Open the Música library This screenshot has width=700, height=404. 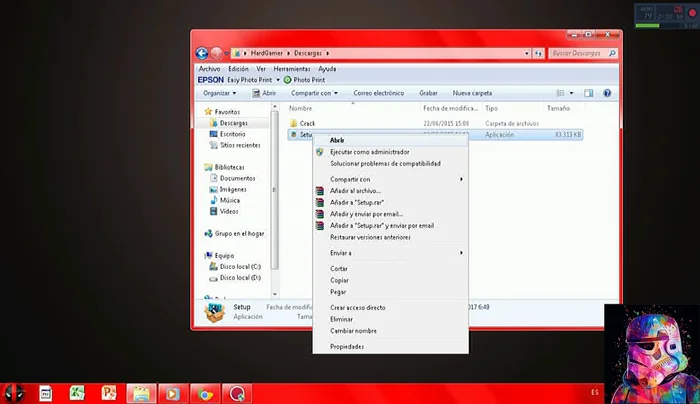pyautogui.click(x=229, y=200)
